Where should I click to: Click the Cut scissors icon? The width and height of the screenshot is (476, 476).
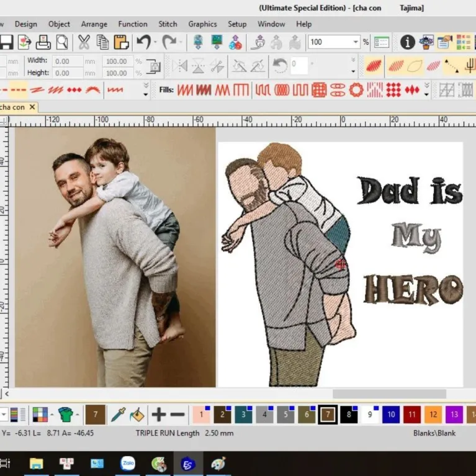tap(84, 42)
